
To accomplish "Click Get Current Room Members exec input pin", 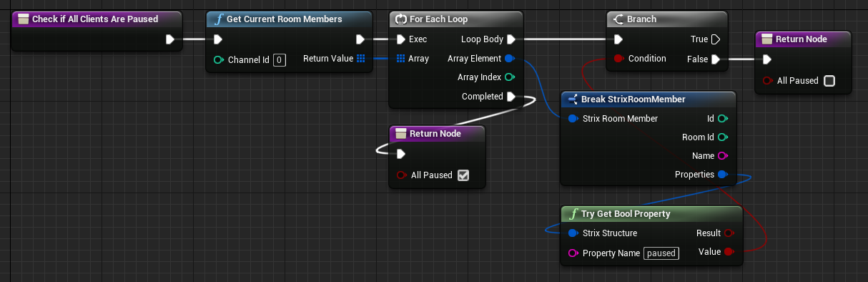I will (218, 39).
